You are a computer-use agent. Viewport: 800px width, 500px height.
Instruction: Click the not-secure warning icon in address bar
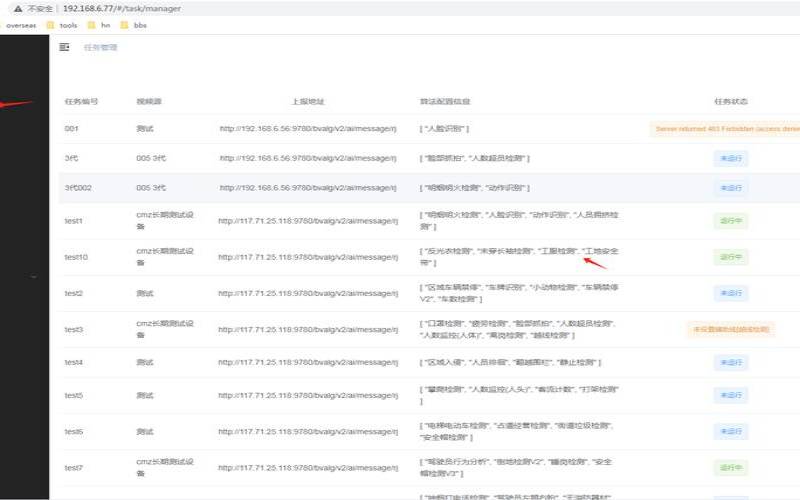point(18,9)
